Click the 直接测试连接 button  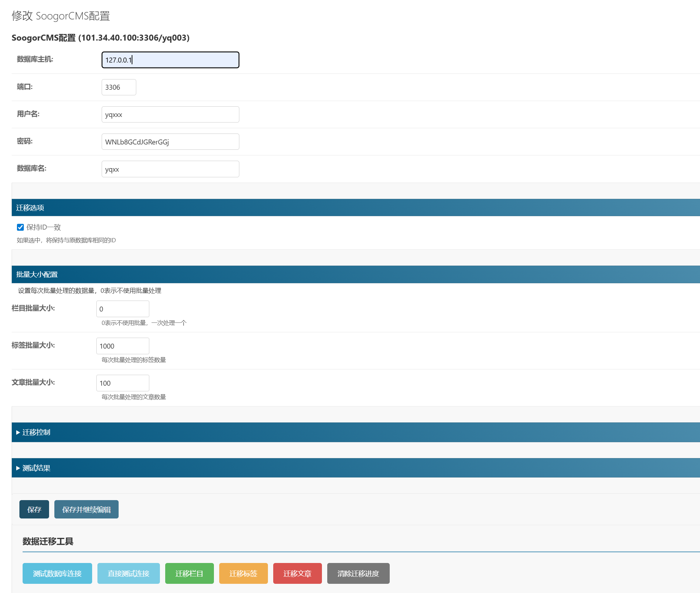(x=128, y=573)
